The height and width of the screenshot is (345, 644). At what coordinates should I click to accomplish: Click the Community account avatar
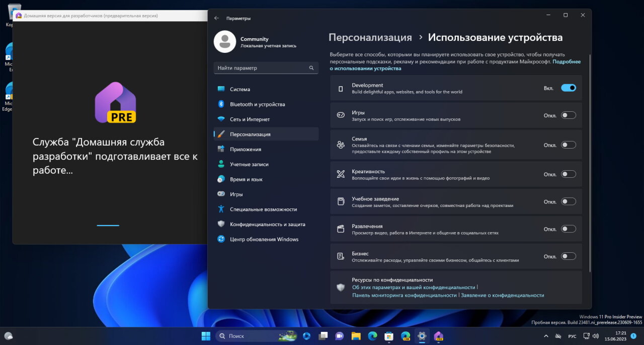225,42
